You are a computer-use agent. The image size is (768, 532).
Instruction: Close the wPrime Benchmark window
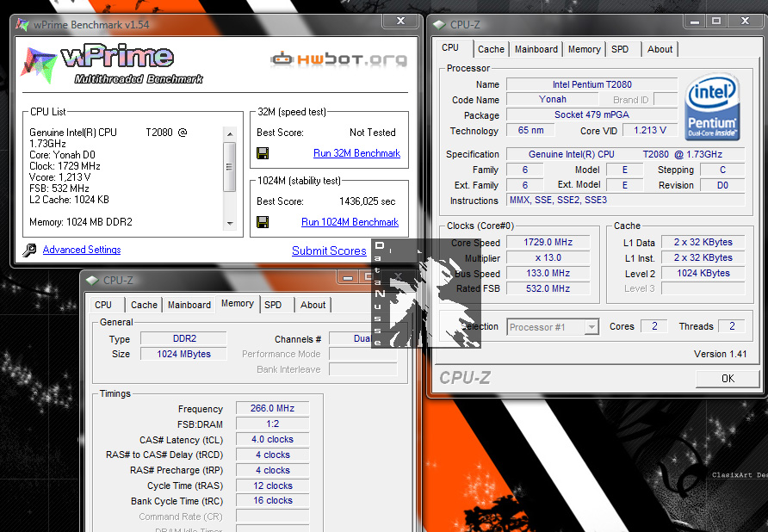coord(401,21)
